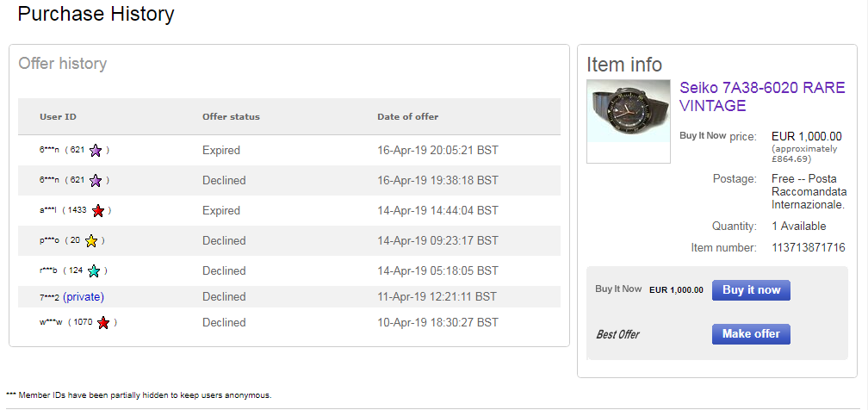Image resolution: width=868 pixels, height=410 pixels.
Task: Open feedback score 621 in the Declined 19:38:18 row
Action: click(77, 181)
